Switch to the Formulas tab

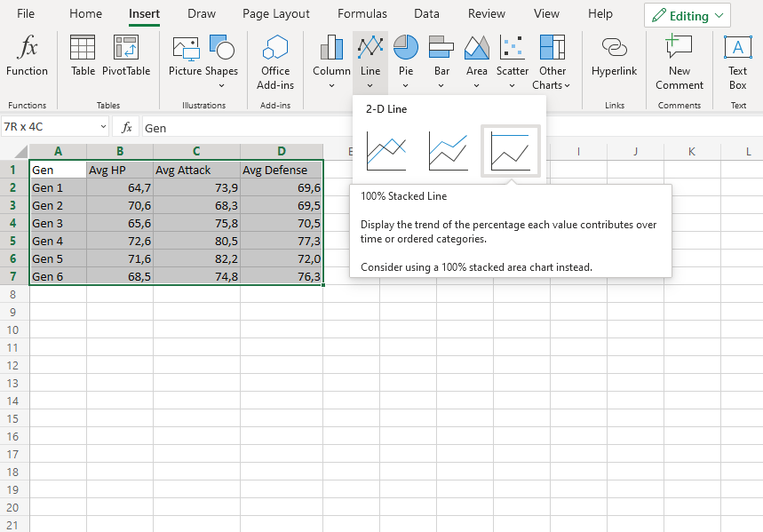(362, 13)
